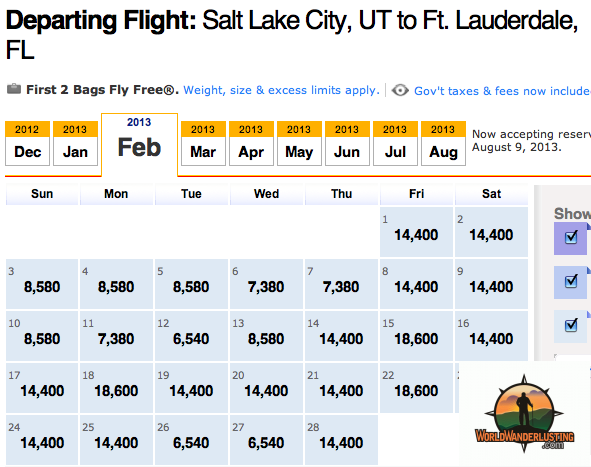591x467 pixels.
Task: Choose February 1 fare of 14,400 points
Action: (x=416, y=232)
